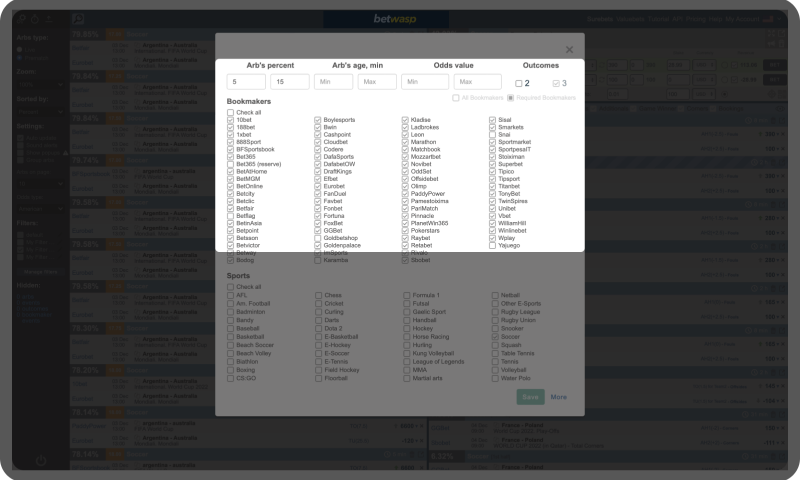Select the Live arbs type radio
Viewport: 800px width, 480px height.
click(x=19, y=49)
